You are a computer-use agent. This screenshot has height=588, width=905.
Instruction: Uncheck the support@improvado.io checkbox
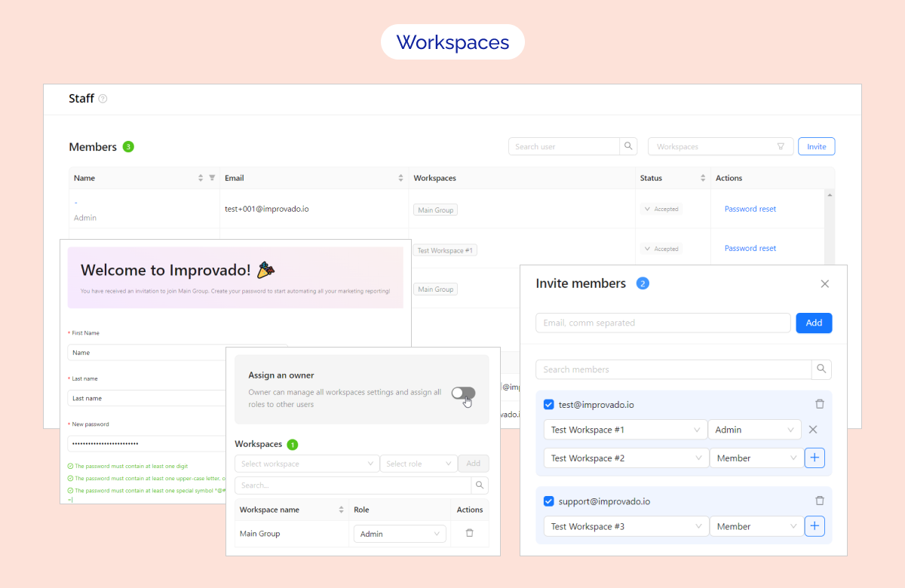(x=549, y=501)
